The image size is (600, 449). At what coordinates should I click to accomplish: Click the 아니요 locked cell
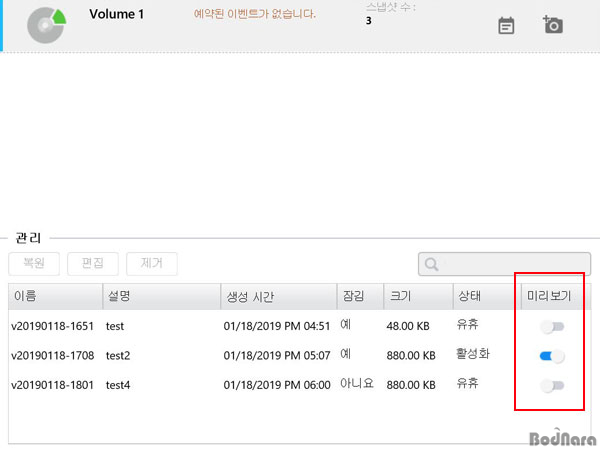point(357,383)
